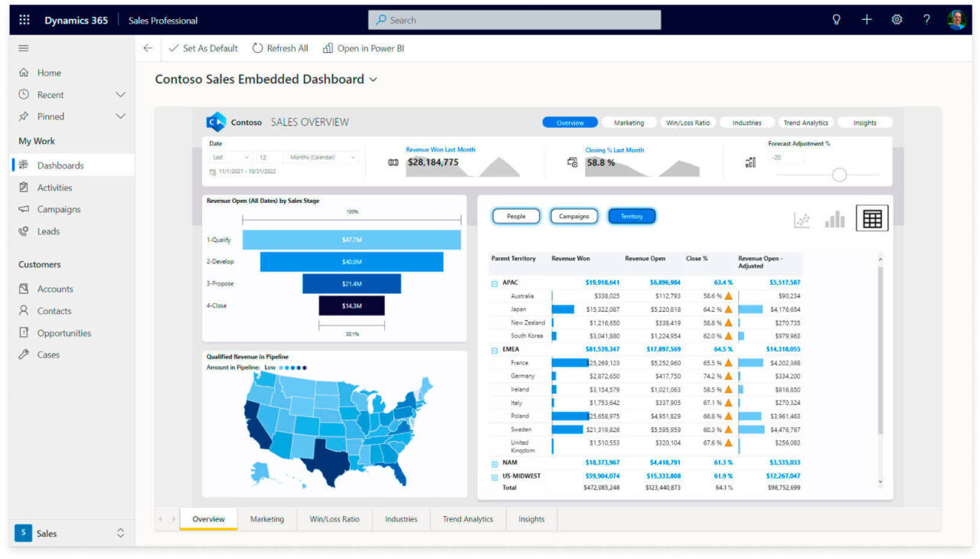980x559 pixels.
Task: Switch the table to People view
Action: (515, 216)
